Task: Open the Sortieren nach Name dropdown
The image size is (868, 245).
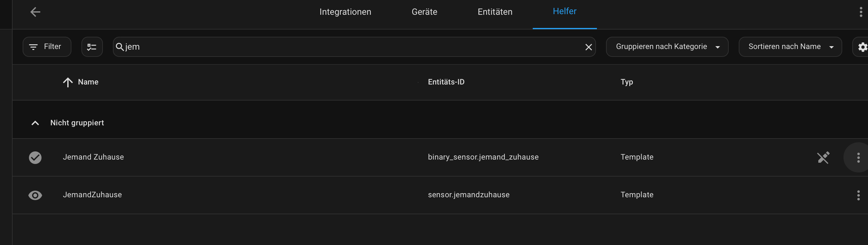Action: [x=790, y=47]
